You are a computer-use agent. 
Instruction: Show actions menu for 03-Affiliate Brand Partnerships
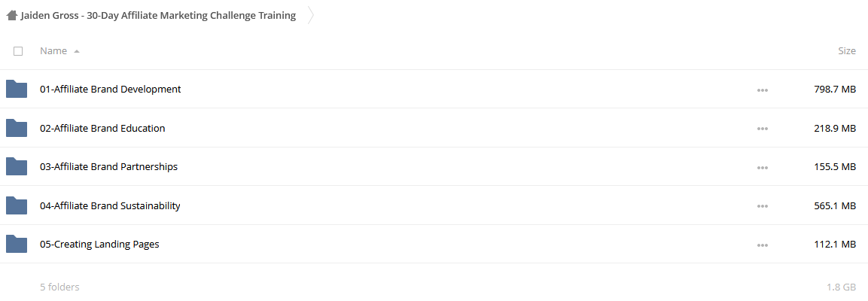point(763,168)
